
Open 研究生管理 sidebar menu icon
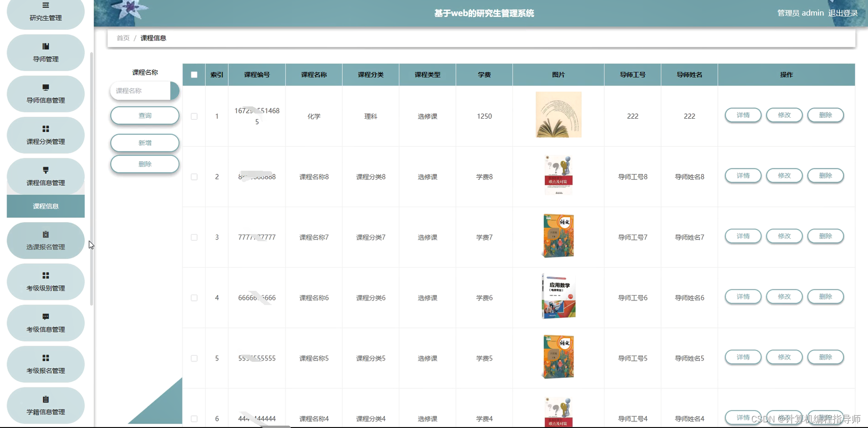point(45,5)
